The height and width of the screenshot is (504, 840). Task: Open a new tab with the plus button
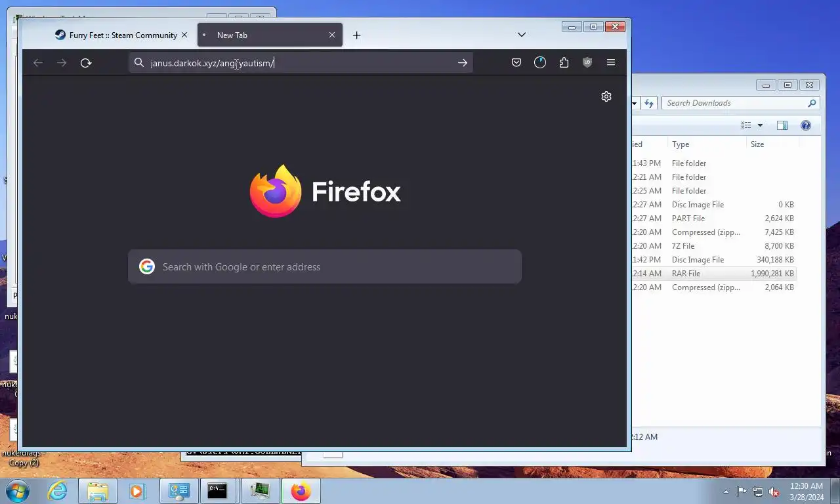pos(356,35)
